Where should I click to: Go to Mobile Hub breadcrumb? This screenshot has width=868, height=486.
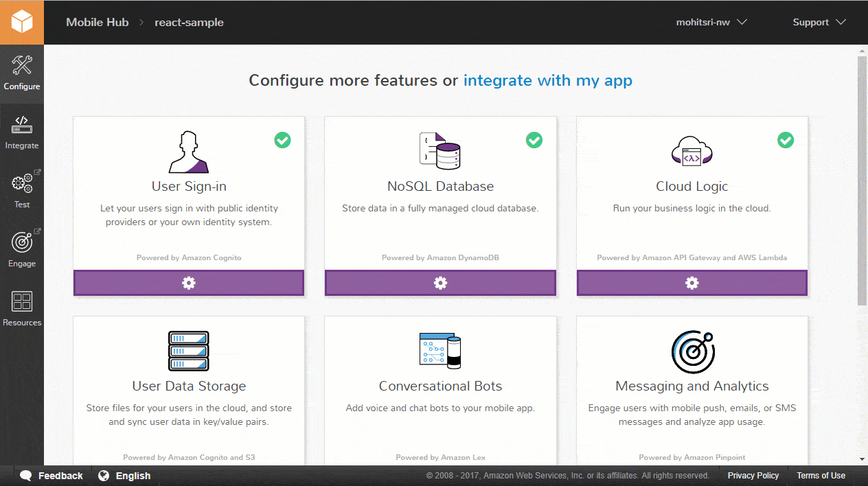97,22
